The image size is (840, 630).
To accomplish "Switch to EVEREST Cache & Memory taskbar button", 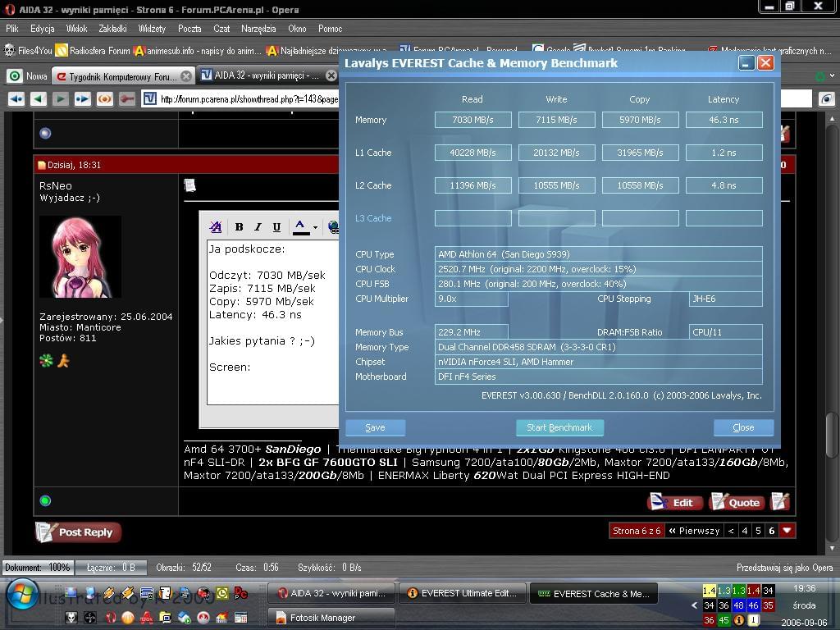I will (x=594, y=594).
